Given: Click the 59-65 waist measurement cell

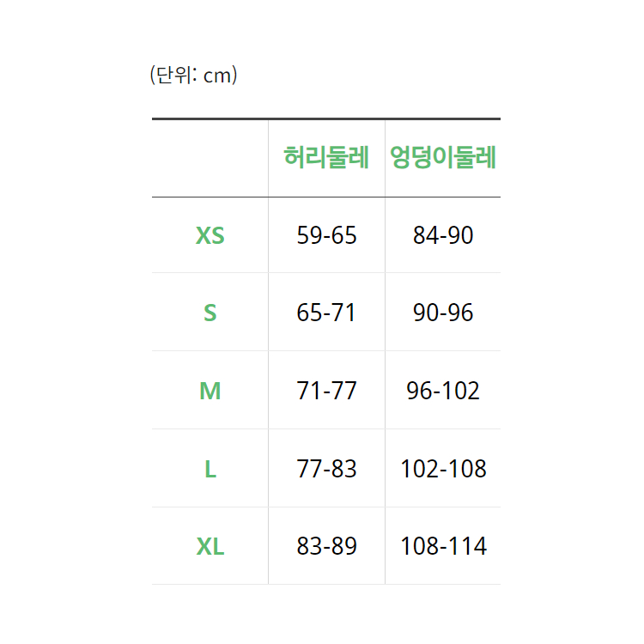Looking at the screenshot, I should (326, 235).
